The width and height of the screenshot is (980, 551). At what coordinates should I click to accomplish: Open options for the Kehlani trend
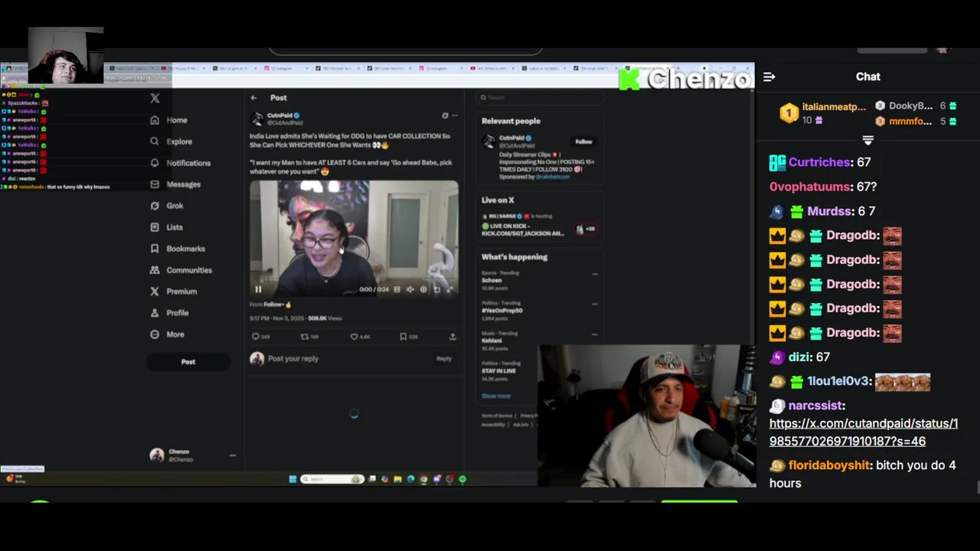click(x=595, y=334)
